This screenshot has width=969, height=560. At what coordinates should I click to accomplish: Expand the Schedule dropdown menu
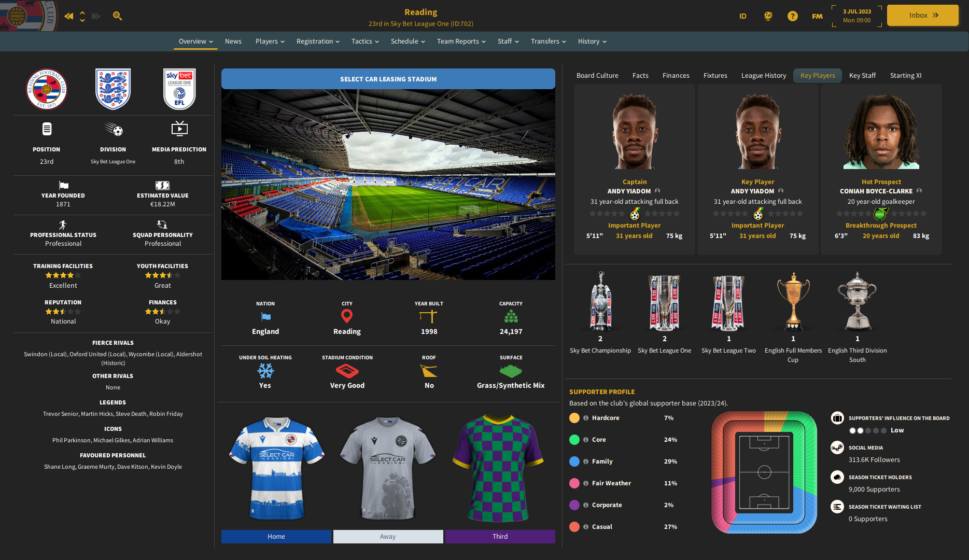point(408,41)
